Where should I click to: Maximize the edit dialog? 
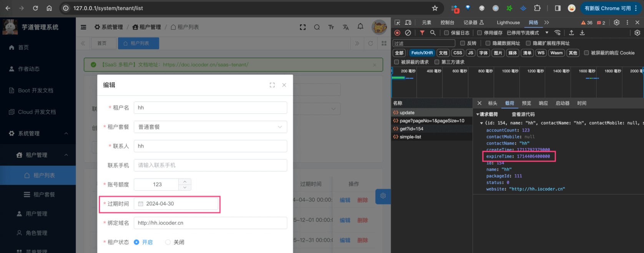272,85
